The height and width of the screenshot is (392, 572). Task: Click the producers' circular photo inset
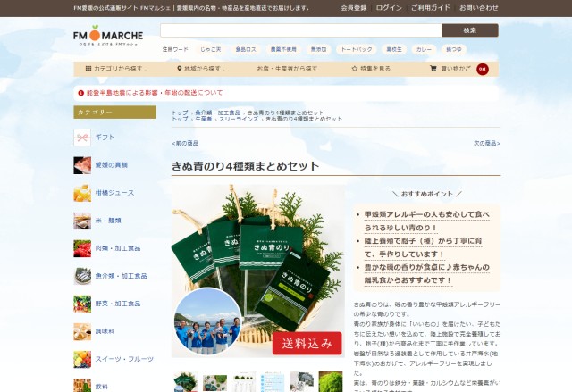(x=207, y=321)
